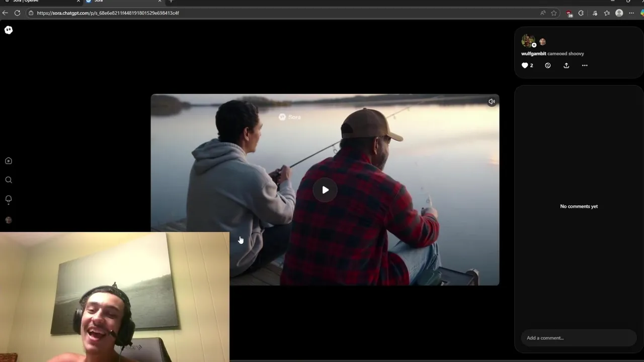The width and height of the screenshot is (644, 362).
Task: Close the active Sora tab
Action: (x=160, y=2)
